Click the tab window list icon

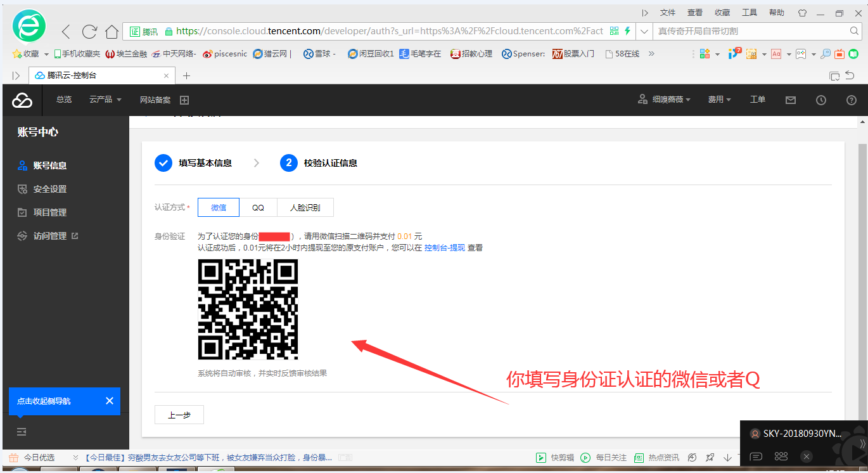(834, 76)
